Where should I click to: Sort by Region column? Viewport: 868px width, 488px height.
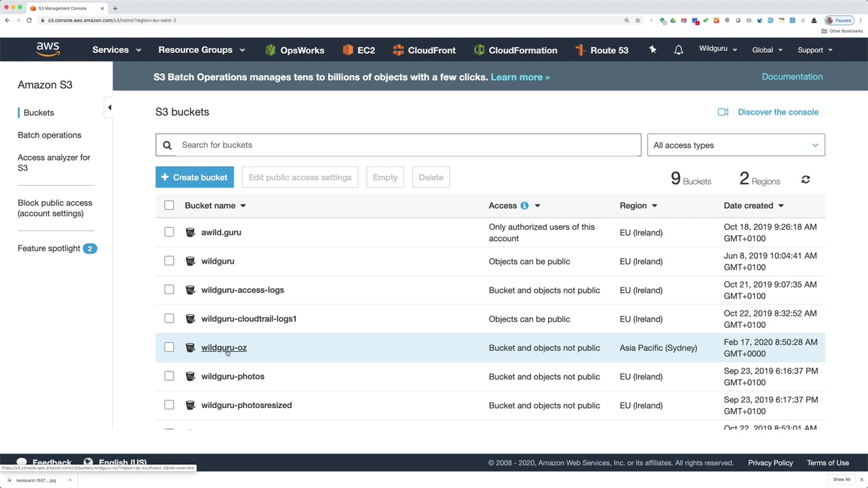638,205
